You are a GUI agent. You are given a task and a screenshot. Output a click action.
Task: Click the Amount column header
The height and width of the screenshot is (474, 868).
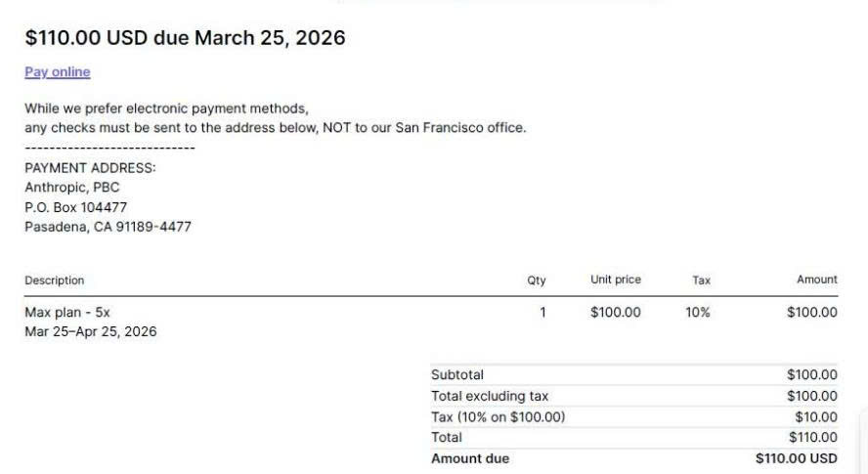(817, 280)
